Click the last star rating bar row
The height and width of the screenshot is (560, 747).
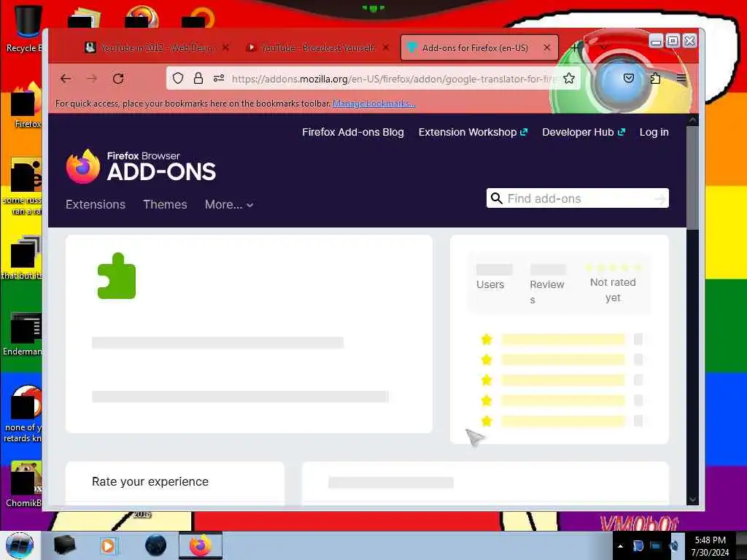click(562, 421)
